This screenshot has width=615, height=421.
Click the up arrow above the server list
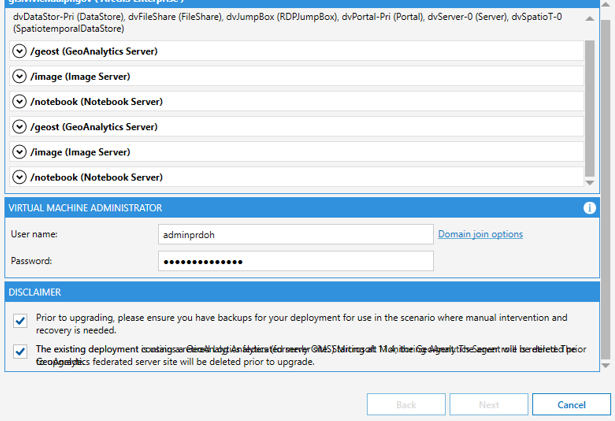tap(590, 18)
